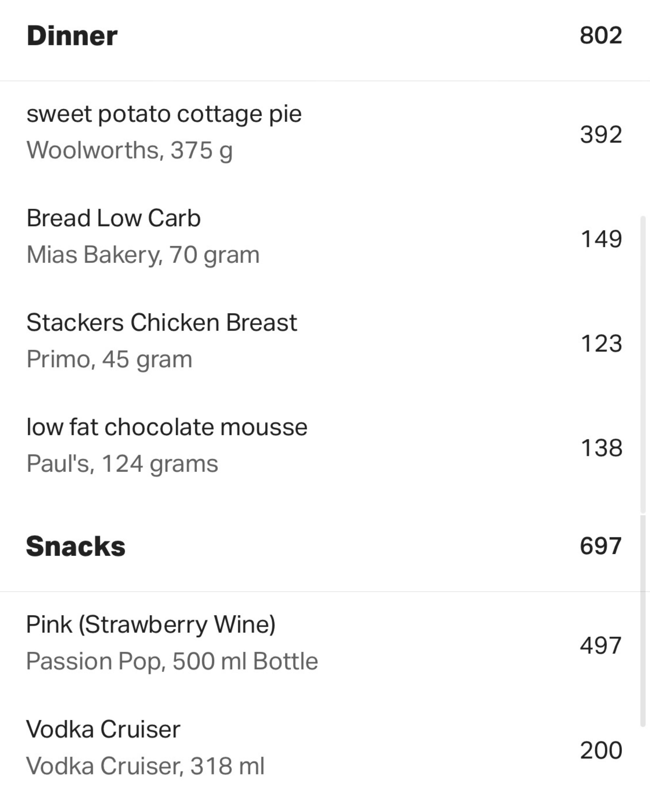Click the 497 calorie value
This screenshot has width=650, height=812.
[x=601, y=646]
